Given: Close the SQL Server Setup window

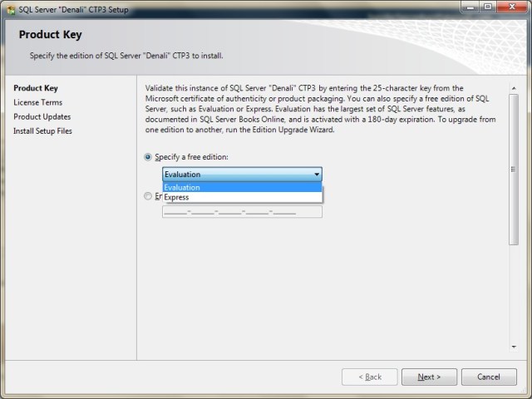Looking at the screenshot, I should tap(513, 7).
